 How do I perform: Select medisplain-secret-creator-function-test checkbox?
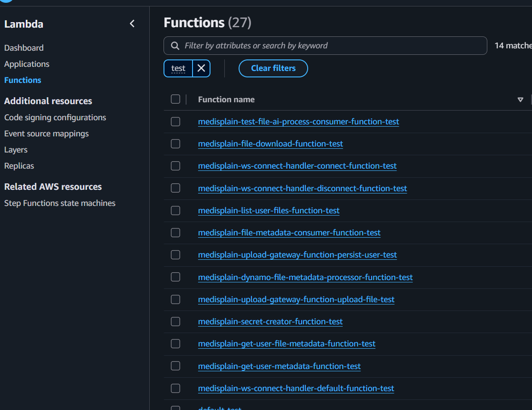tap(175, 322)
